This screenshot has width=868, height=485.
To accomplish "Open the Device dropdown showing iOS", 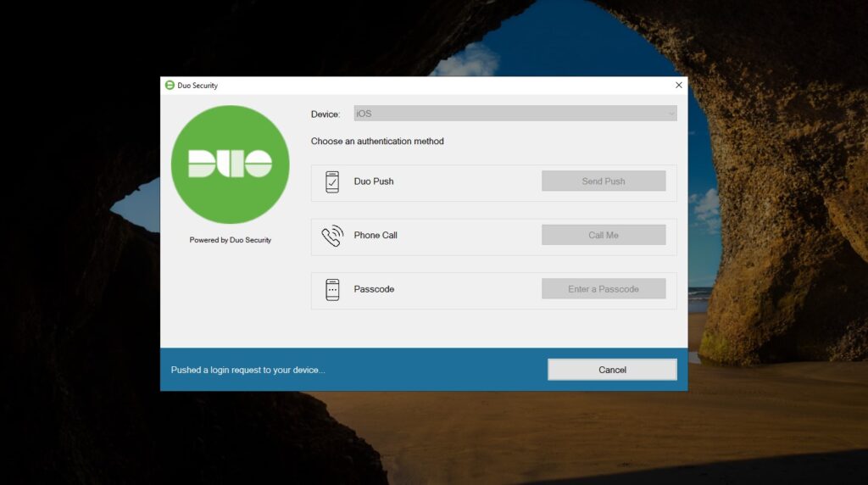I will (515, 114).
